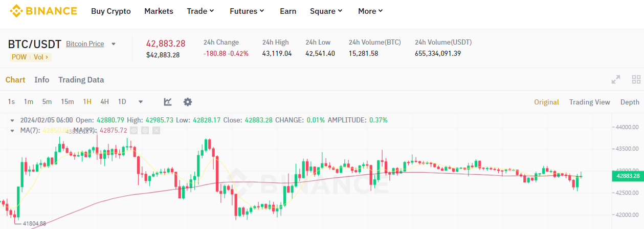Open chart settings gear
The width and height of the screenshot is (644, 229).
[188, 102]
